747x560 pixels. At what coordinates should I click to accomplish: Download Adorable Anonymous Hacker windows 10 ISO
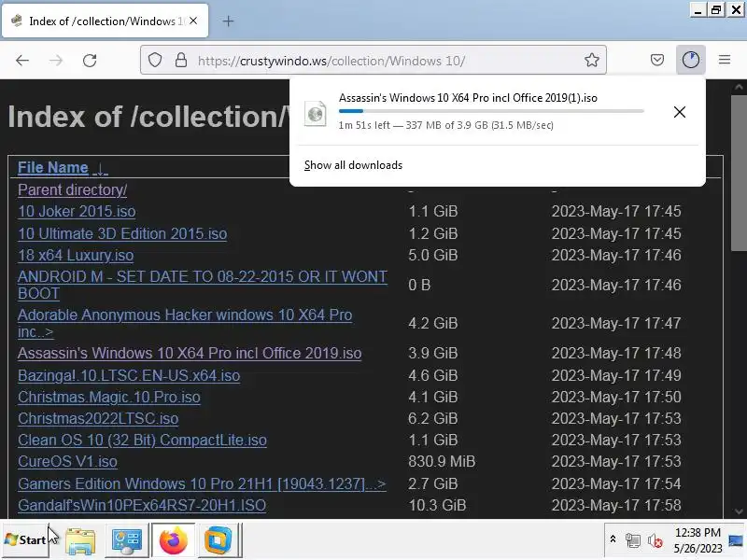tap(185, 323)
